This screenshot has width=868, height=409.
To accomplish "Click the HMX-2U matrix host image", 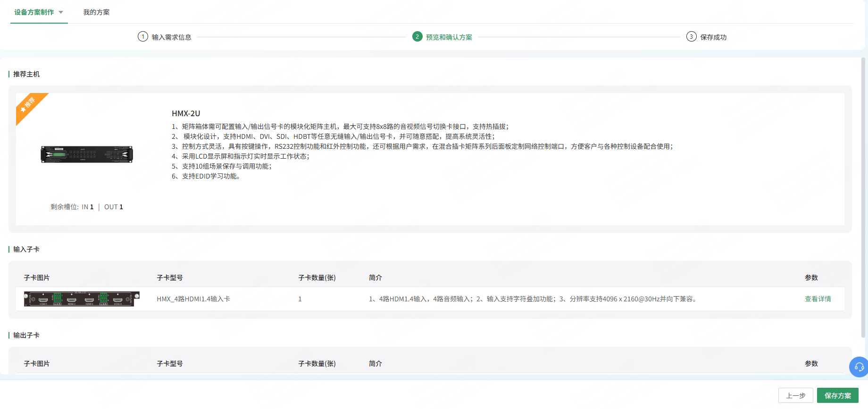I will (87, 154).
